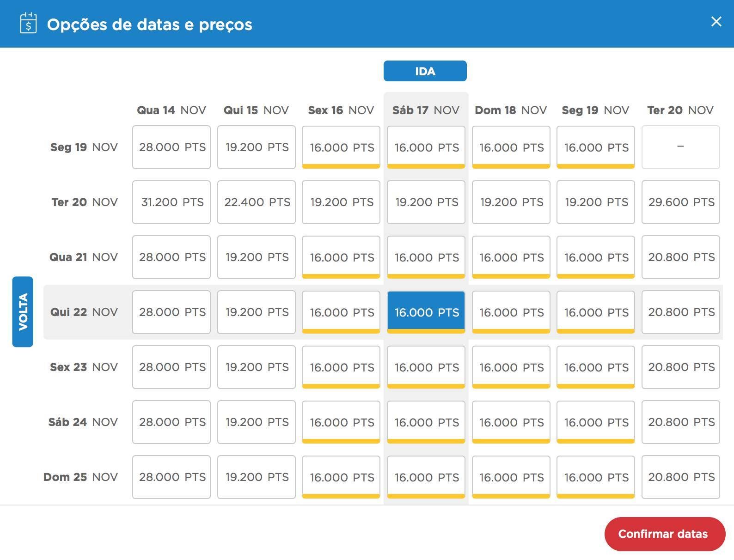Select Sáb 17 outbound, Dom 25 return

click(x=426, y=477)
